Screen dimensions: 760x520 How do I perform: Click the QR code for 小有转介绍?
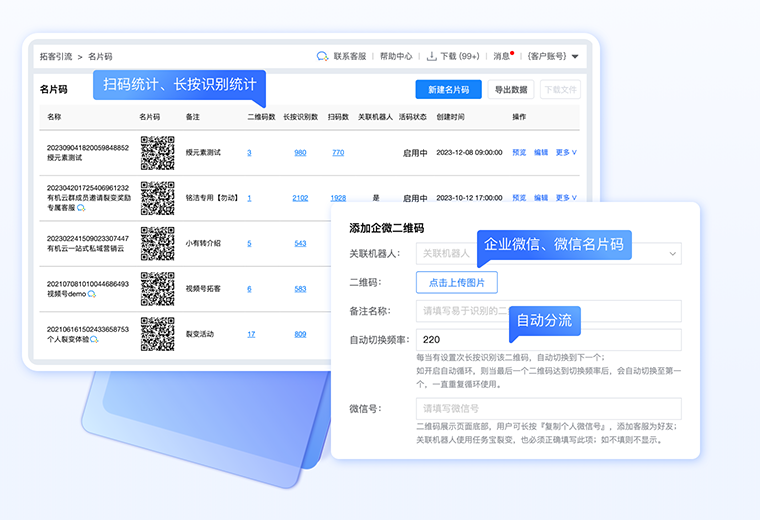coord(158,243)
